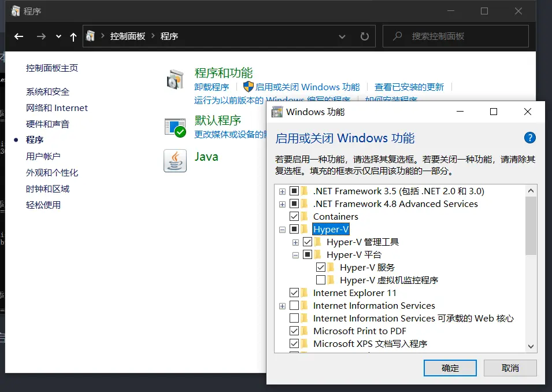Toggle .NET Framework 3.5 checkbox
Screen dimensions: 552x392
point(294,191)
